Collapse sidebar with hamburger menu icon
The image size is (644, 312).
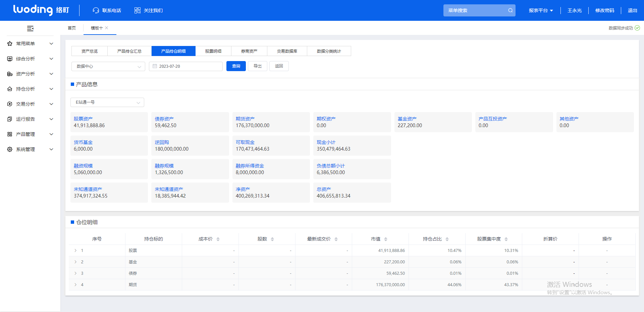click(30, 29)
